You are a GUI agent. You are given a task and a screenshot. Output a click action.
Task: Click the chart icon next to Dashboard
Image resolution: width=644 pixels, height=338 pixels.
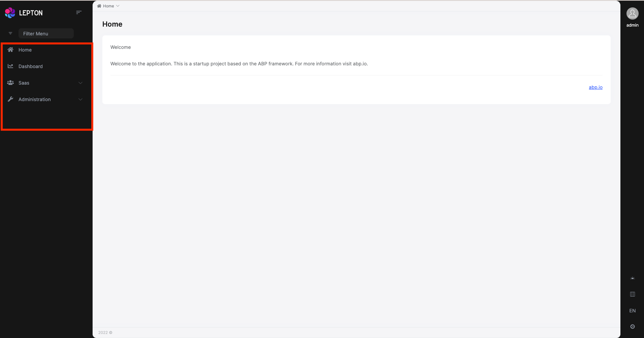(10, 66)
